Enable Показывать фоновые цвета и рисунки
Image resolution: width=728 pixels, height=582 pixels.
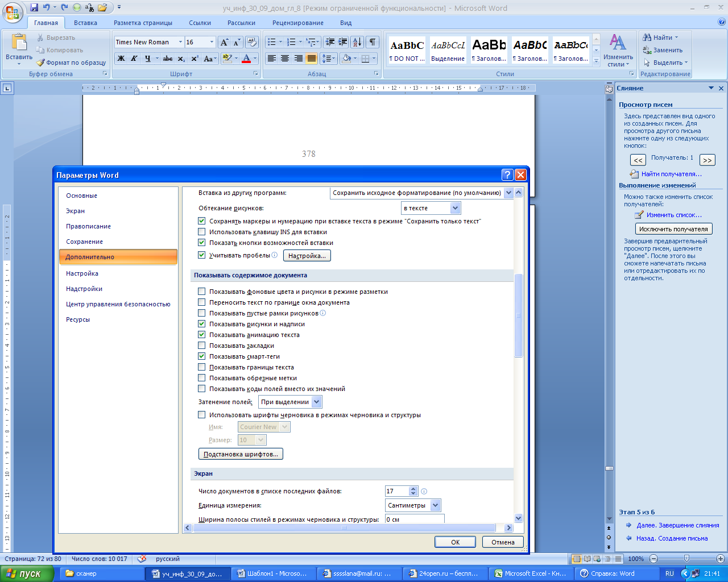point(201,292)
